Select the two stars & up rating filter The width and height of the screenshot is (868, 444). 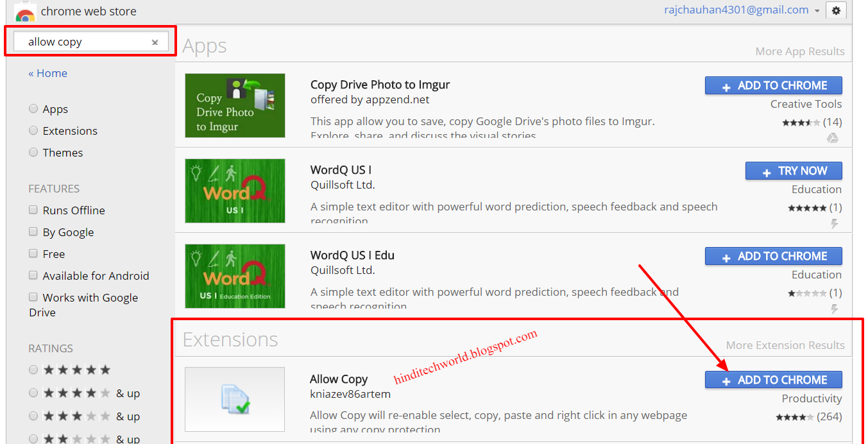(x=33, y=439)
